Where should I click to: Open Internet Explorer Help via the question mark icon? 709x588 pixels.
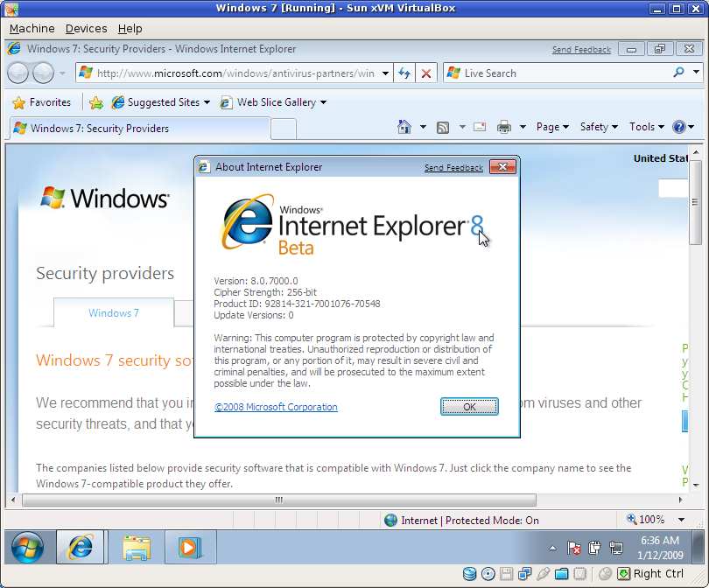click(682, 126)
